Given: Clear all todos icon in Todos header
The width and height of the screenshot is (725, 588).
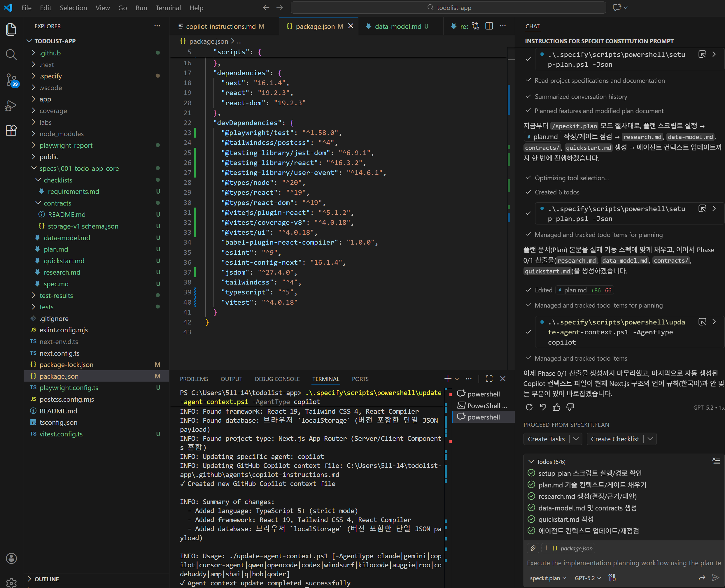Looking at the screenshot, I should click(x=716, y=461).
